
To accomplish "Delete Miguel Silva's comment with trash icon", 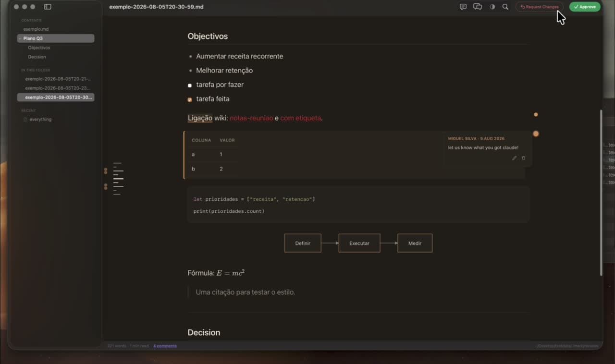I will (523, 158).
